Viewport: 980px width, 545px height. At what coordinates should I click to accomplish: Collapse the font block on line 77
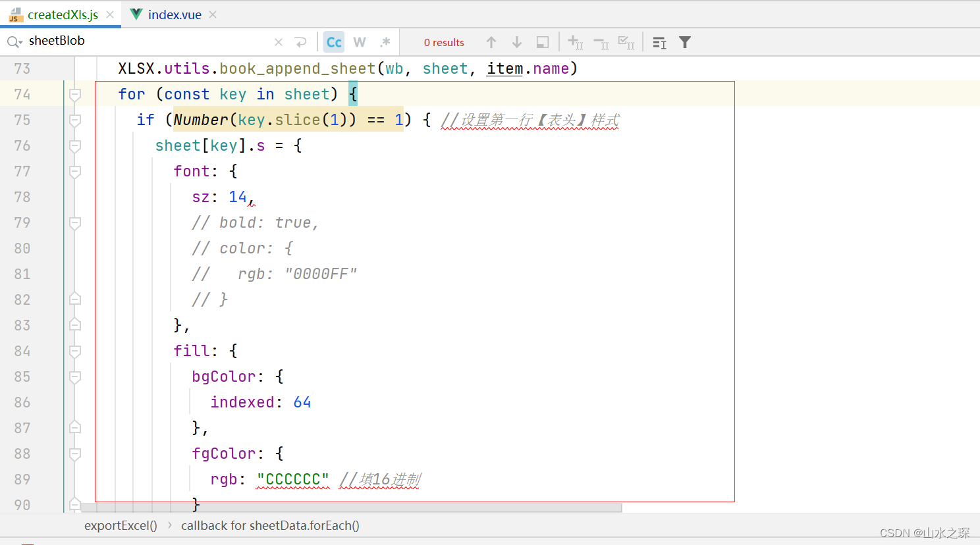point(75,172)
